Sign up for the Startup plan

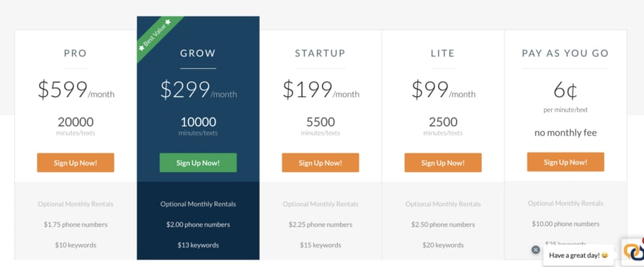[321, 163]
